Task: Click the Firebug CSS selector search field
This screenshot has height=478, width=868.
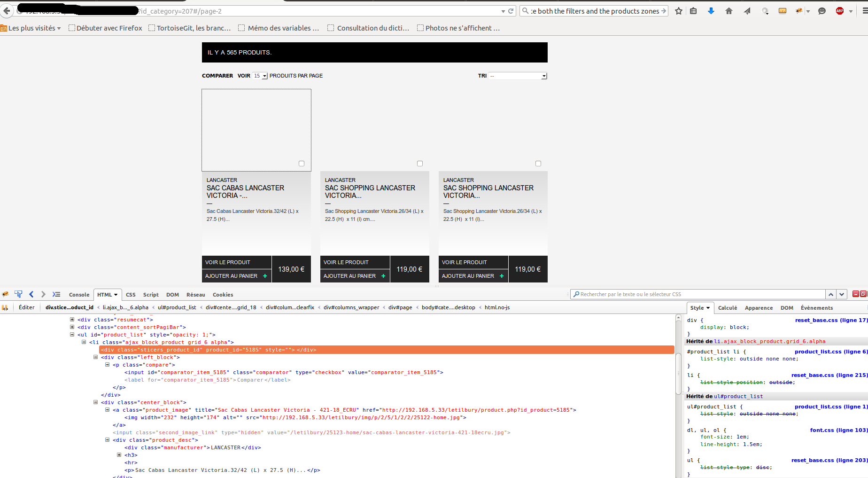Action: click(x=698, y=294)
